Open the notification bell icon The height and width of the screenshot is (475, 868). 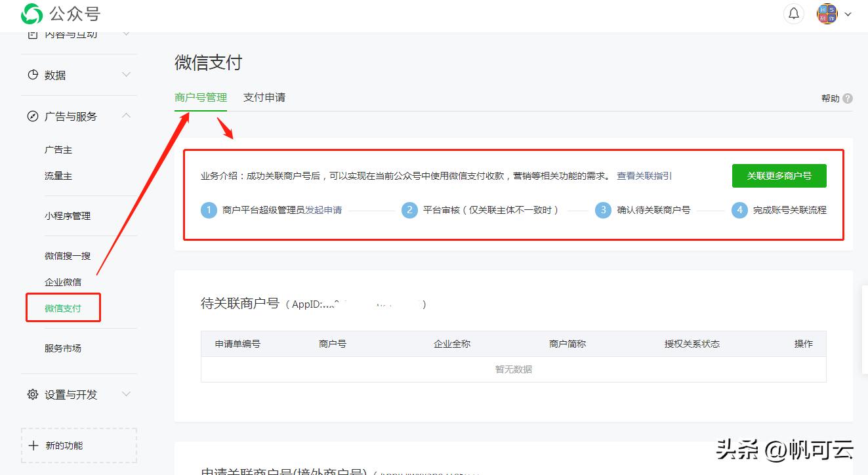coord(794,13)
